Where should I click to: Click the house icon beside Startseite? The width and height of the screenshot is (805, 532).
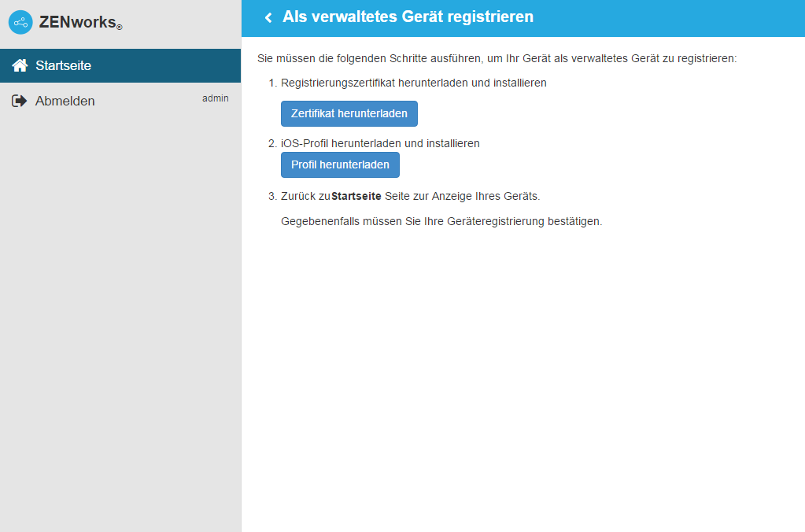(x=20, y=65)
